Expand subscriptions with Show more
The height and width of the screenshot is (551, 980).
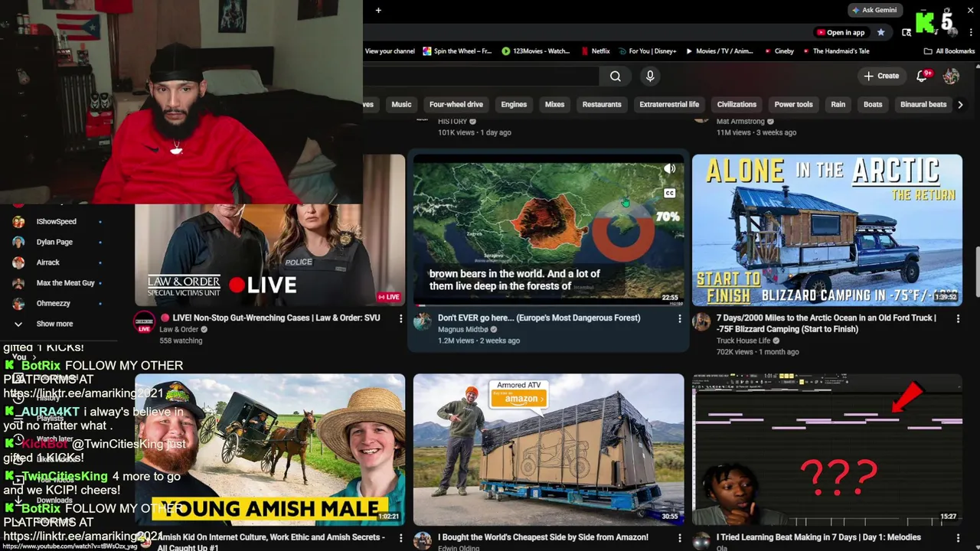pos(54,324)
